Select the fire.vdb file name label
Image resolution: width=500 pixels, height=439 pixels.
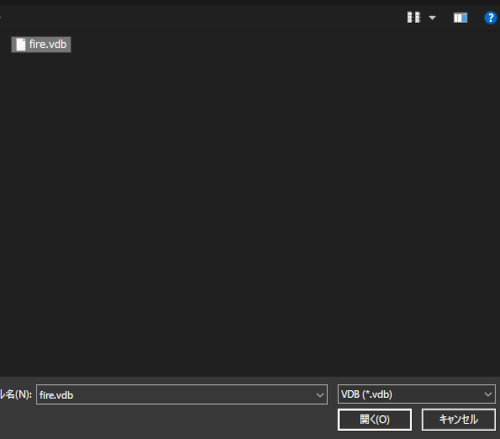point(48,44)
